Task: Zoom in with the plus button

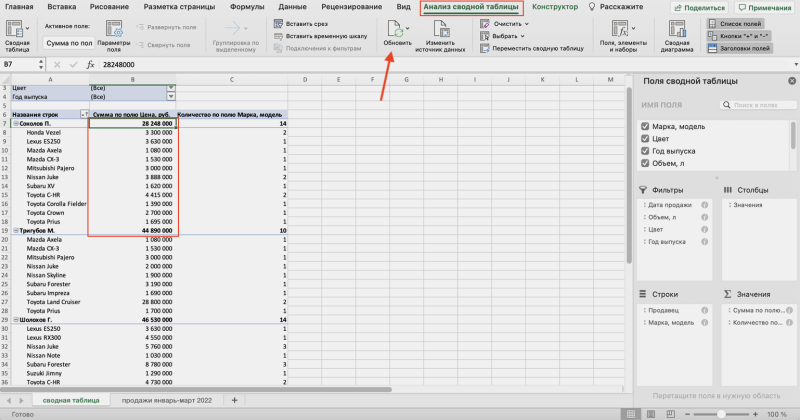Action: (756, 414)
